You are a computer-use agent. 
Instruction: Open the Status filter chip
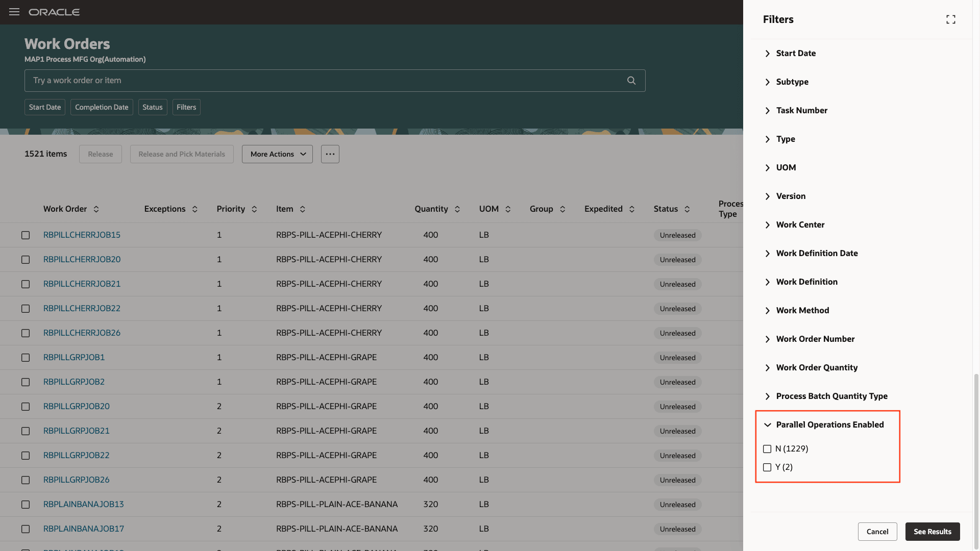152,107
